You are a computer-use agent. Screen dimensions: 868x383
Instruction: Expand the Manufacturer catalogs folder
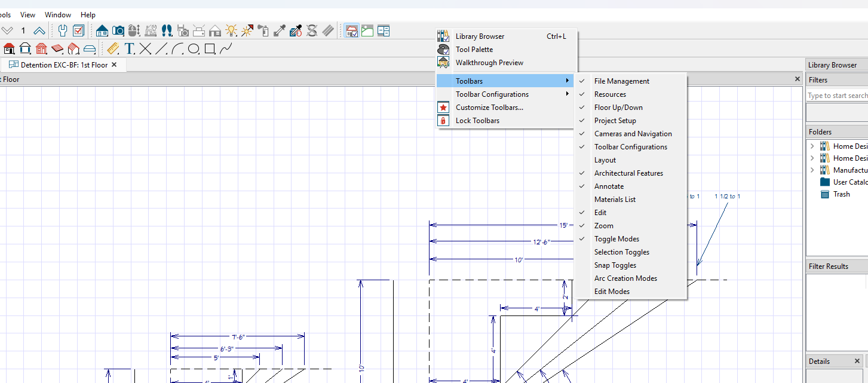coord(812,170)
